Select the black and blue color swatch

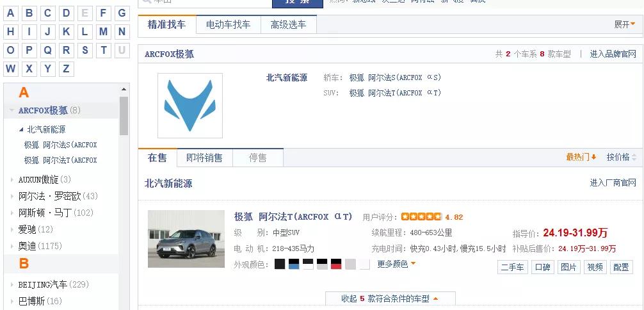(x=294, y=264)
